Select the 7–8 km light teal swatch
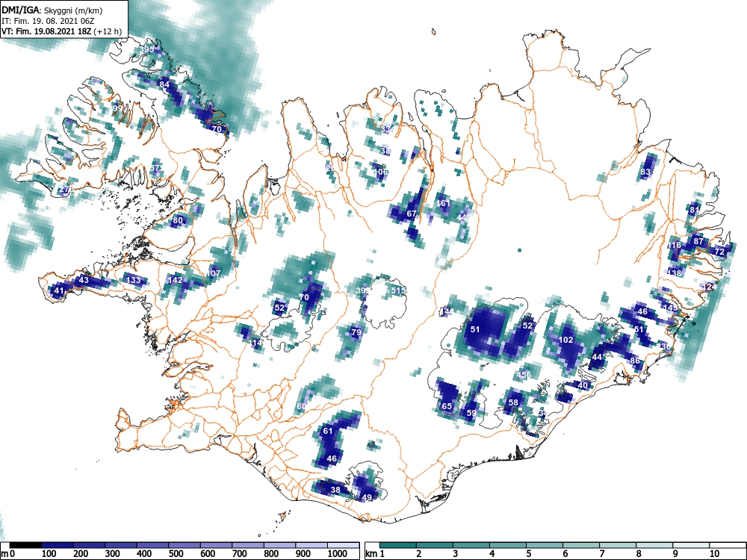Screen dimensions: 747x560 [x=619, y=545]
